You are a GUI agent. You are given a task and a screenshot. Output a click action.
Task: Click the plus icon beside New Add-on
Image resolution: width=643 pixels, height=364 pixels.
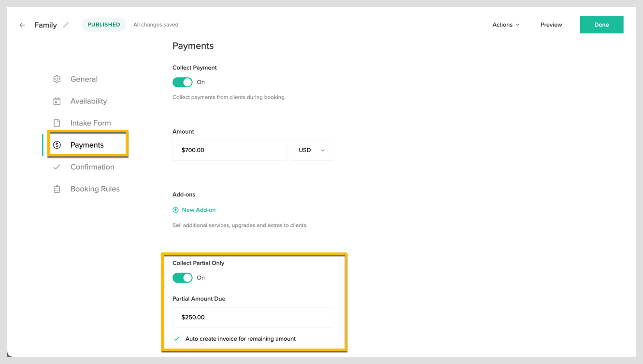tap(175, 210)
